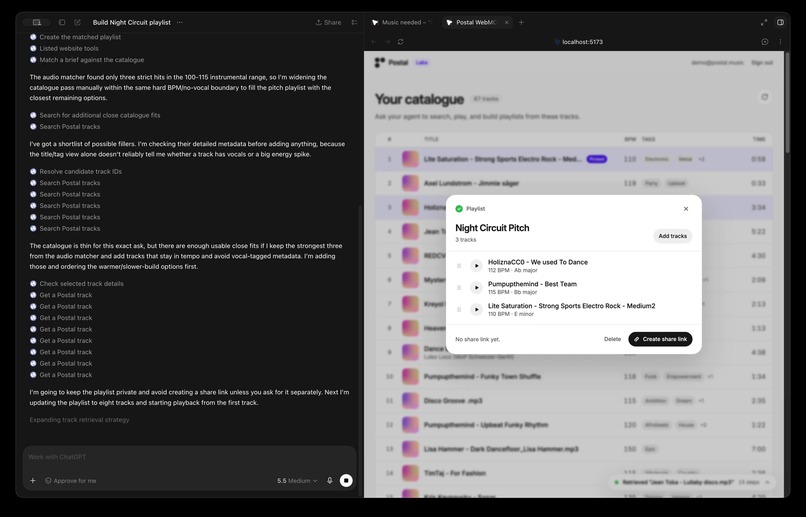Open the task list icon next to Share

coord(354,23)
